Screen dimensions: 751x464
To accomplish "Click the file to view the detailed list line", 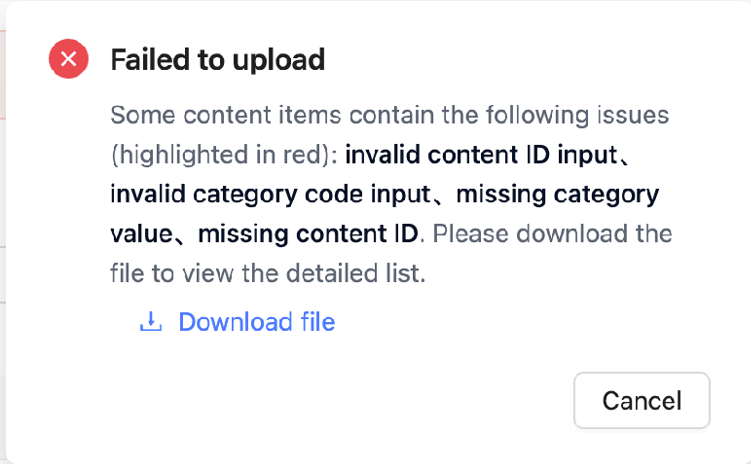I will 268,273.
